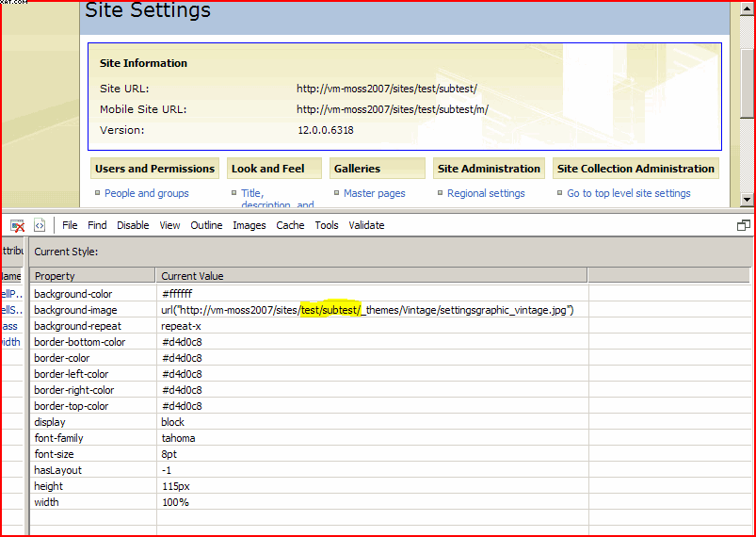Open the Cache menu
Viewport: 756px width, 537px height.
pyautogui.click(x=290, y=225)
